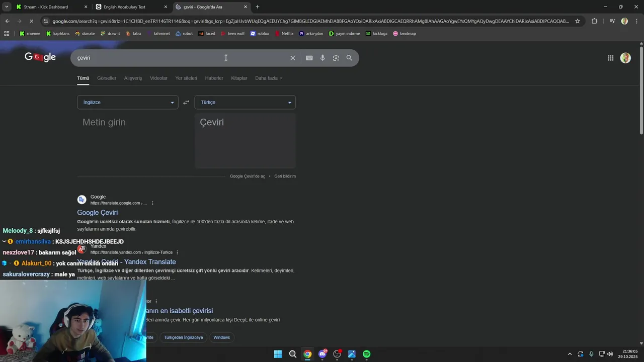
Task: Click the Windows chip under DeepL result
Action: 221,337
